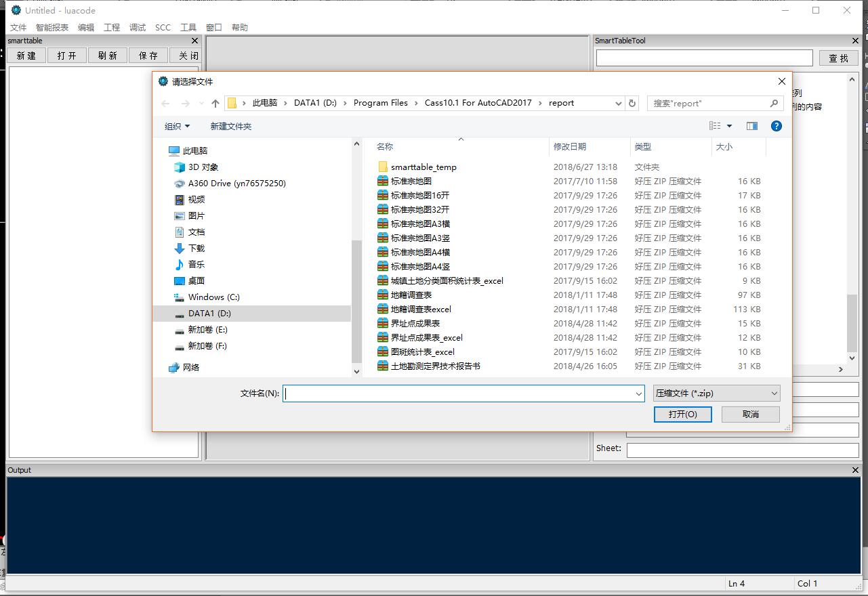This screenshot has width=868, height=596.
Task: Select the A360 Drive item in sidebar
Action: click(236, 183)
